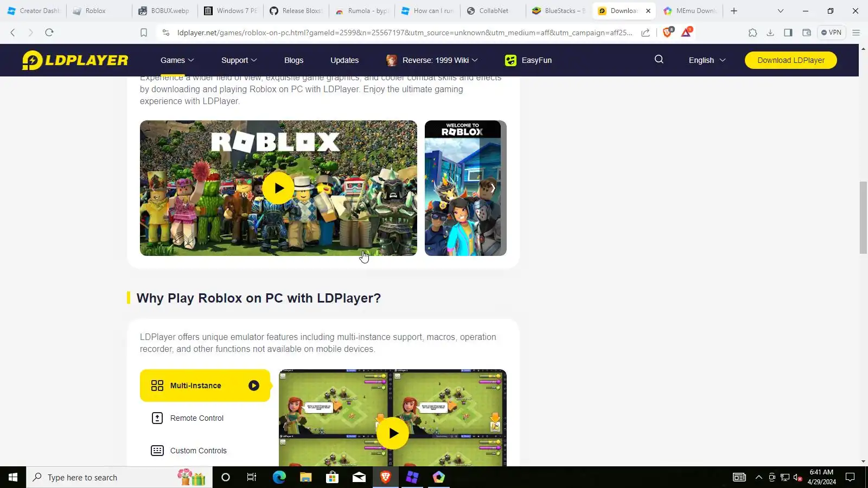This screenshot has width=868, height=488.
Task: Click the EasyFun icon in navbar
Action: (x=510, y=60)
